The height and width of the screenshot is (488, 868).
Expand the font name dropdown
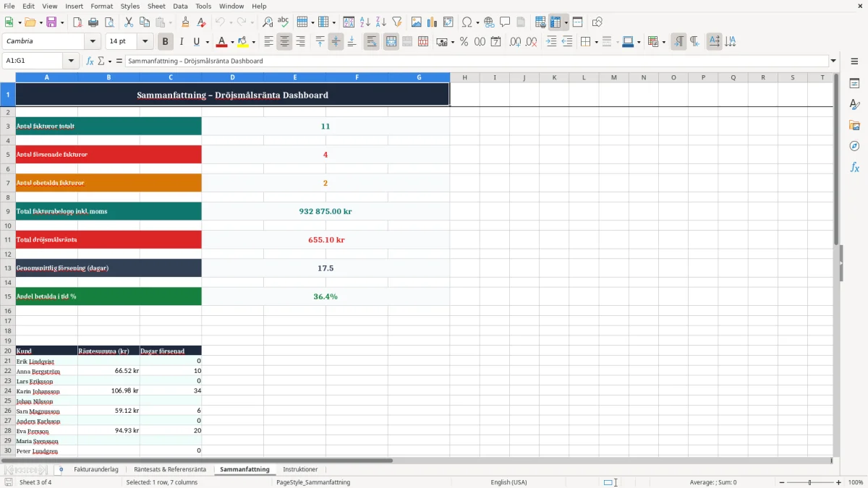pos(92,42)
